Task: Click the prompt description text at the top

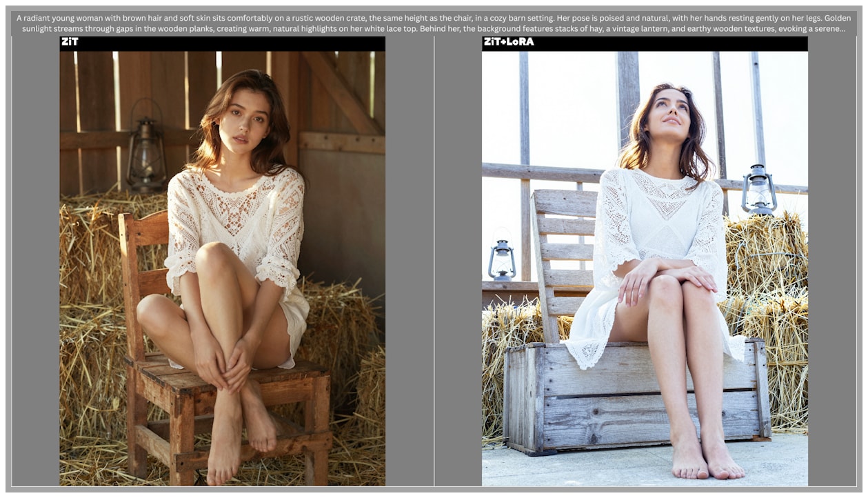Action: (434, 23)
